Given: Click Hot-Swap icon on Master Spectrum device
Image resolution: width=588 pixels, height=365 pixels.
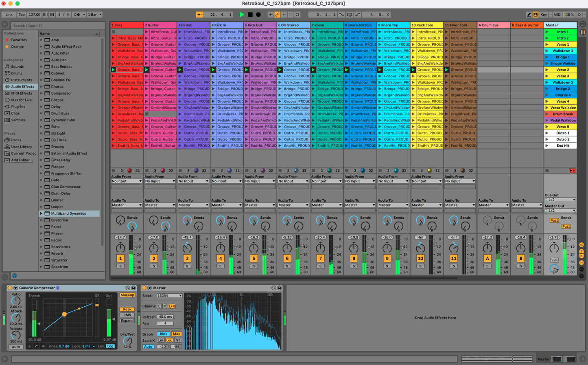Looking at the screenshot, I should click(273, 288).
